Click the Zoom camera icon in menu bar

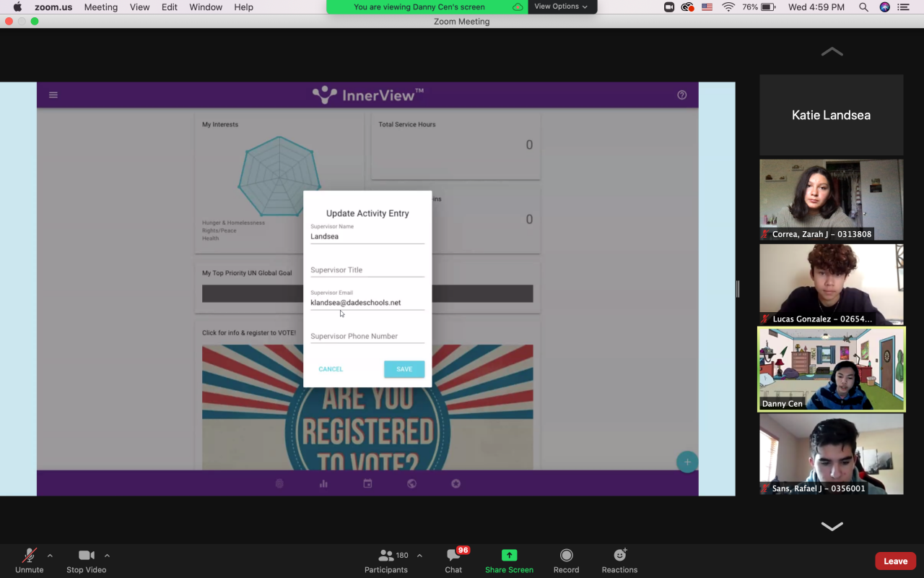click(x=669, y=7)
